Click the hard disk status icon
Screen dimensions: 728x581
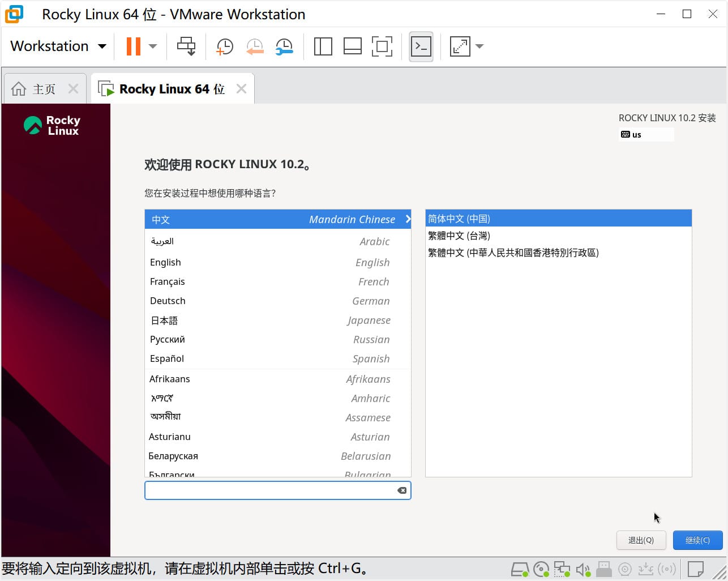520,569
